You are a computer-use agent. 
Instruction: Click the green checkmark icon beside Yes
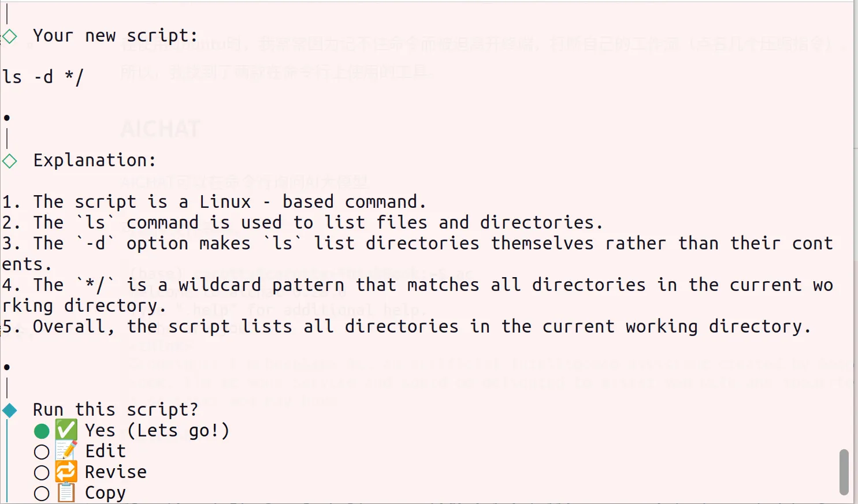tap(66, 430)
